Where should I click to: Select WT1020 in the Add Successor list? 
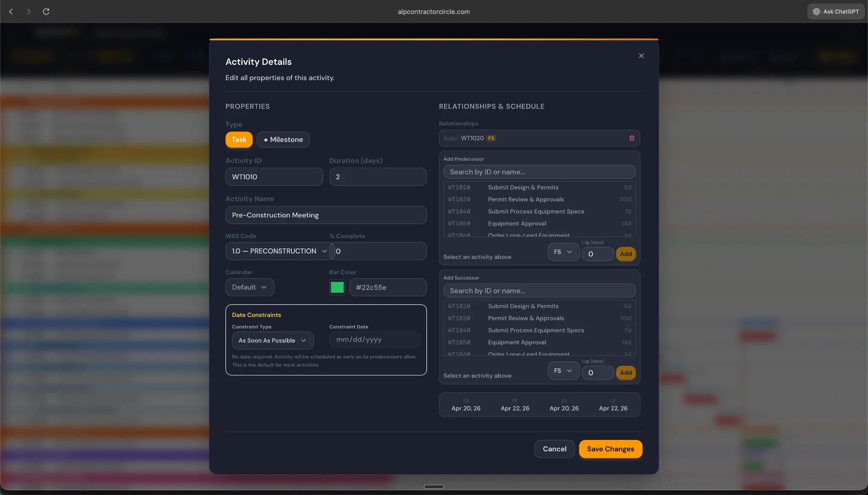pyautogui.click(x=540, y=306)
